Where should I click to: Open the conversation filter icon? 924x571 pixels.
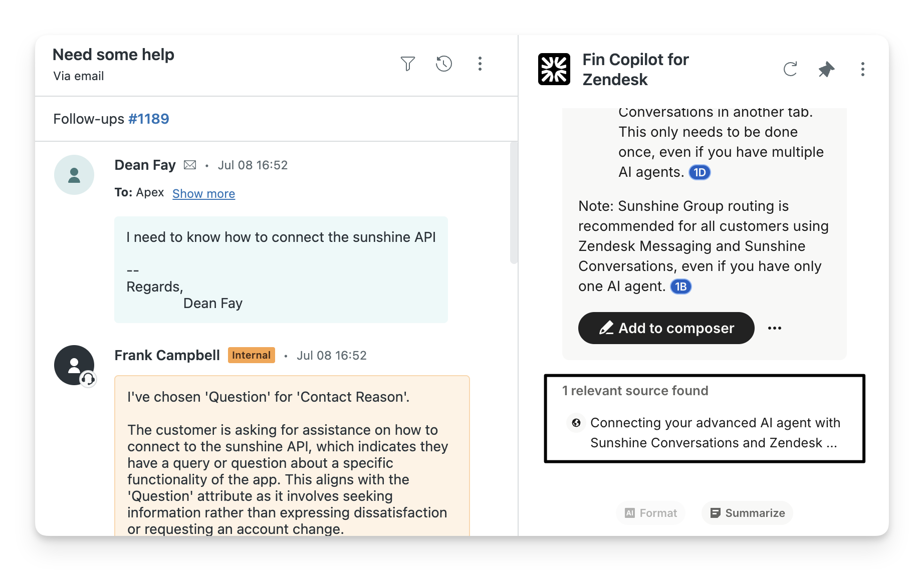[407, 64]
